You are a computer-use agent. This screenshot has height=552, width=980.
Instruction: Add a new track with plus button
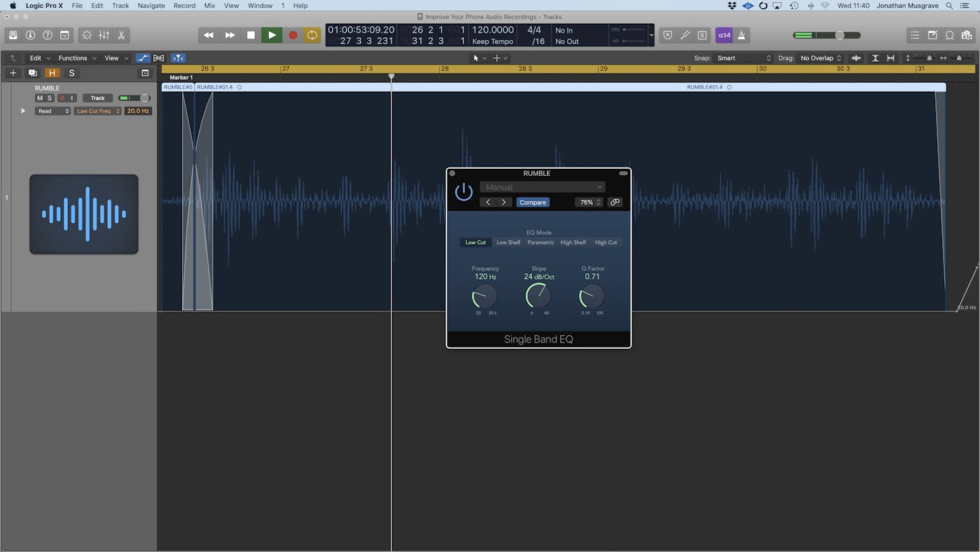(x=13, y=73)
